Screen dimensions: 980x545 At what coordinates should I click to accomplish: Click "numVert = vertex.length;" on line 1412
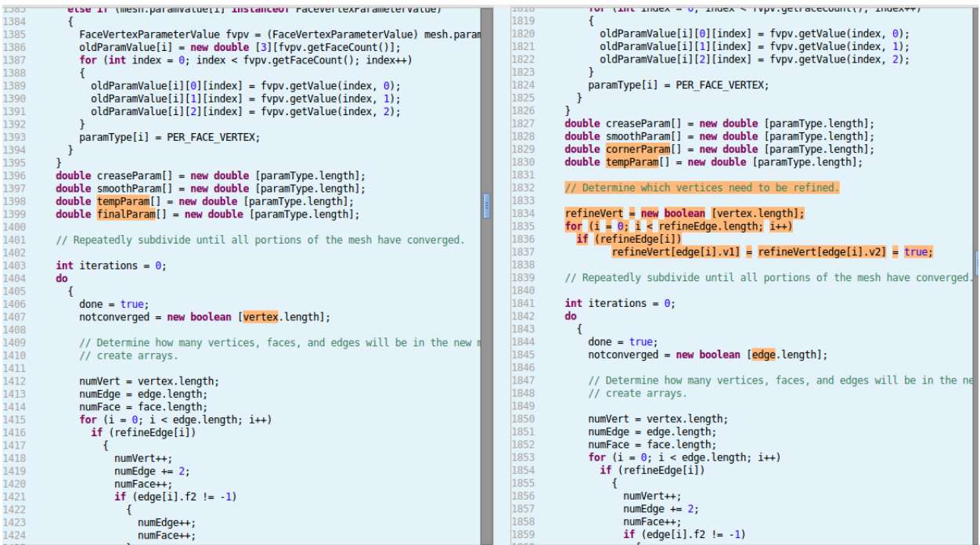(x=149, y=381)
